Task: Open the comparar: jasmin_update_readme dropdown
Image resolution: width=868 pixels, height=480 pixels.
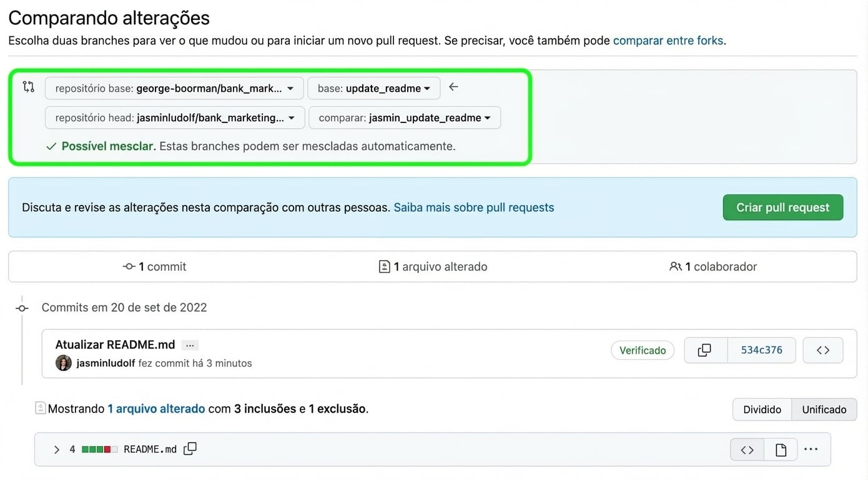Action: point(405,117)
